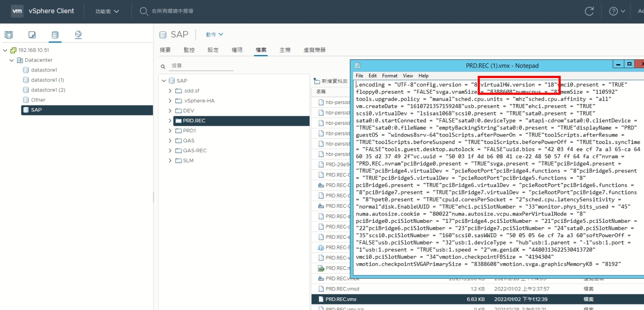Expand the PRD1 folder in file tree
Image resolution: width=644 pixels, height=310 pixels.
pyautogui.click(x=170, y=131)
